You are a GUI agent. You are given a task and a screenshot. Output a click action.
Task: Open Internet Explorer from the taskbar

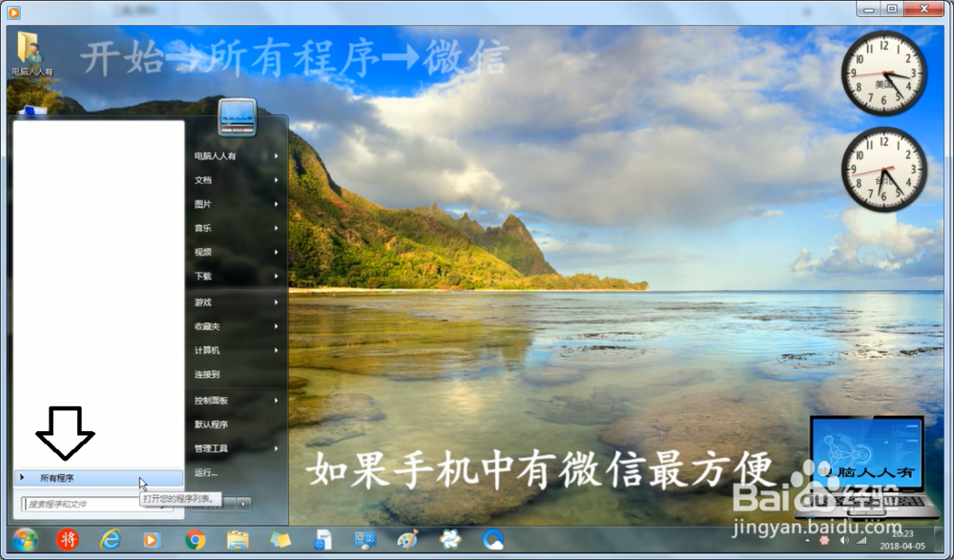tap(110, 540)
